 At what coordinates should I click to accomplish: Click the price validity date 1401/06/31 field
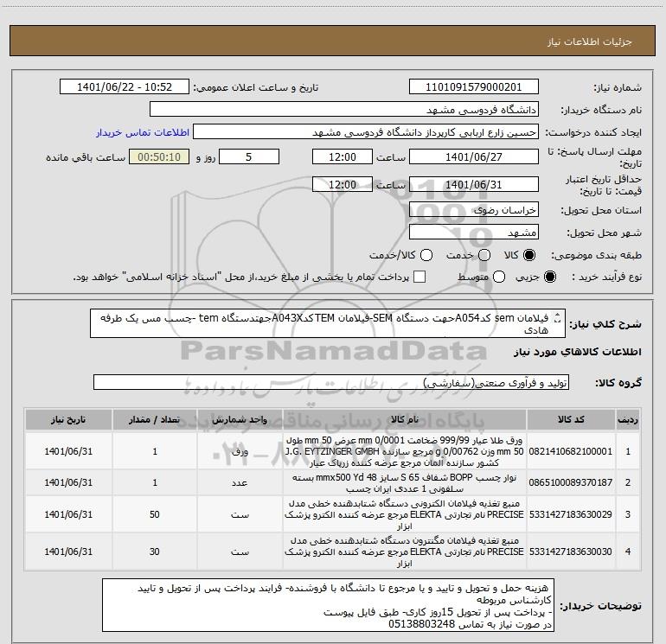(x=474, y=184)
